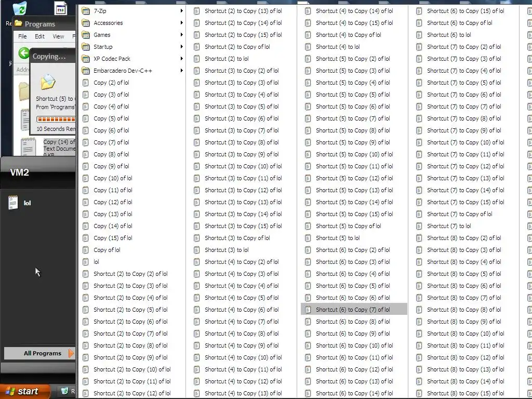
Task: Click the Embarcadero Dev-C++ folder icon
Action: click(x=86, y=71)
